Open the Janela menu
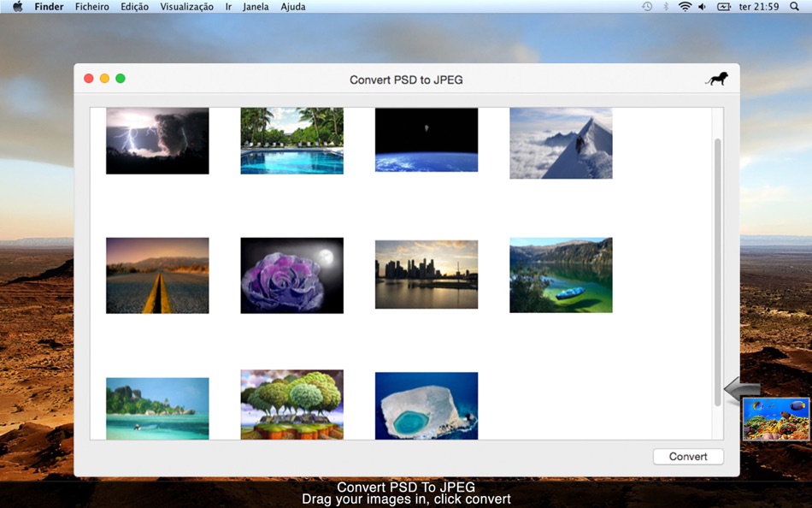Viewport: 812px width, 508px height. [x=256, y=7]
